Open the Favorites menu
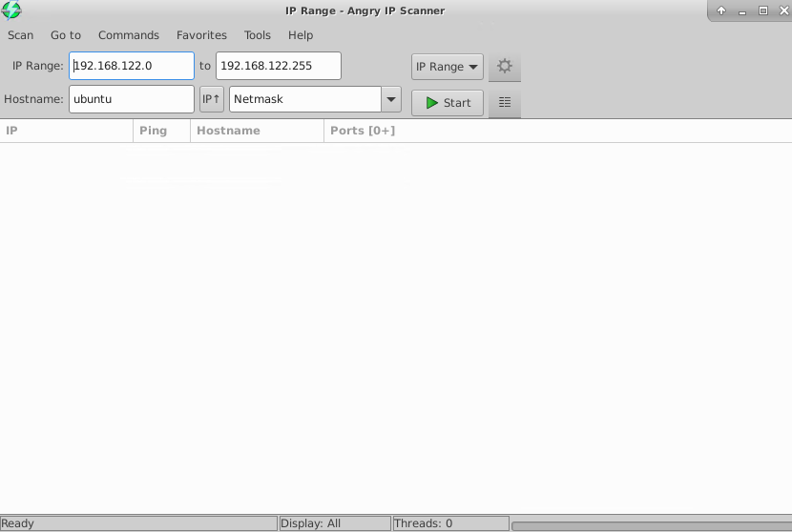The height and width of the screenshot is (532, 792). [x=201, y=35]
